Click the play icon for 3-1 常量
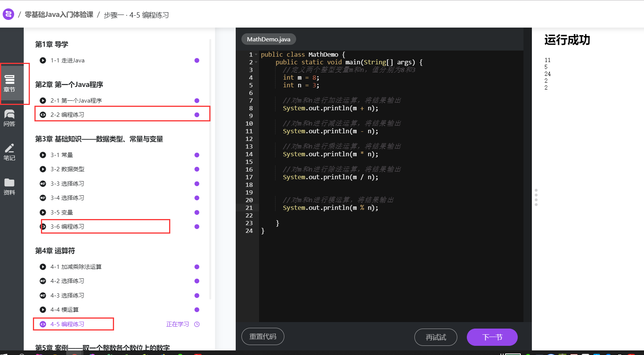This screenshot has height=355, width=644. [x=43, y=155]
